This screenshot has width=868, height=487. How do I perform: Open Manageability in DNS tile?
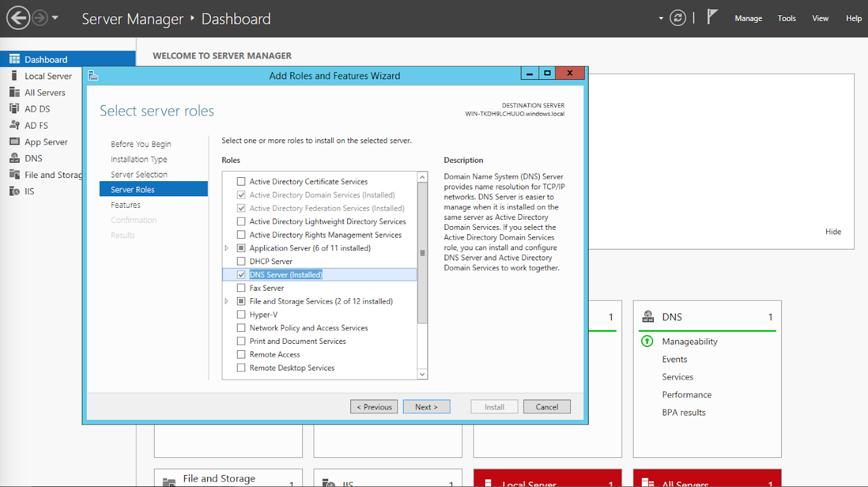[690, 342]
